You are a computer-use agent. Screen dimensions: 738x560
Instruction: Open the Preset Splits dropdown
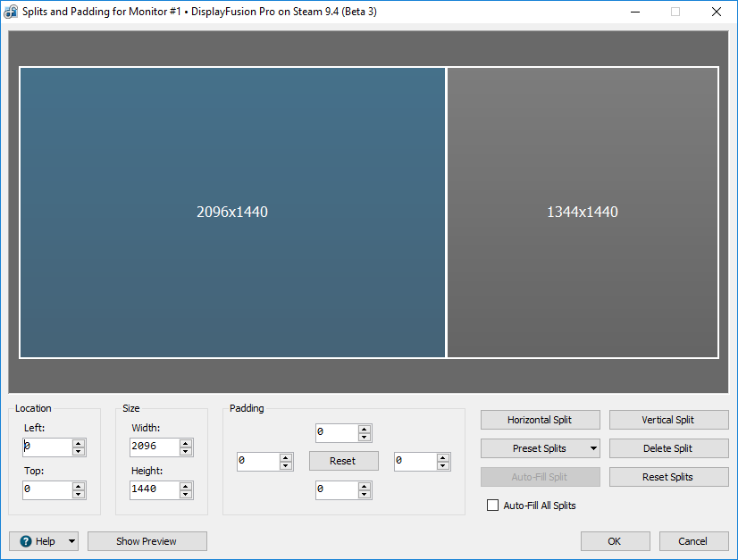[x=593, y=448]
